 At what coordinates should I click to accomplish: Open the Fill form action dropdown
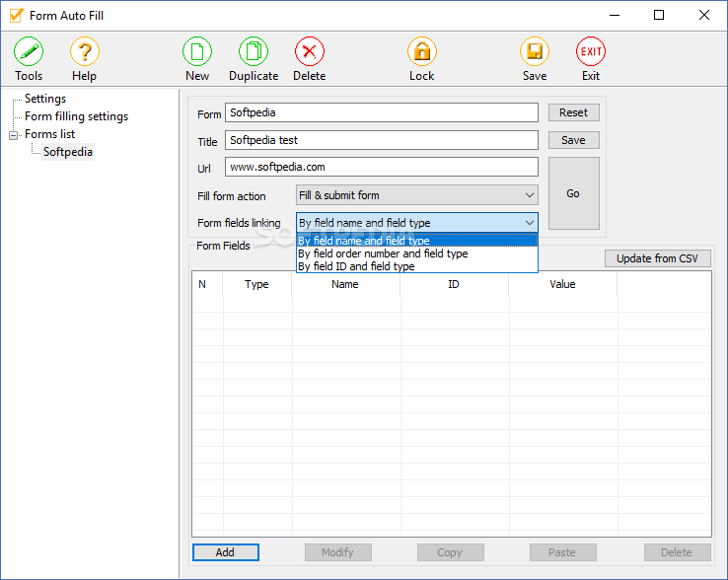pyautogui.click(x=416, y=195)
